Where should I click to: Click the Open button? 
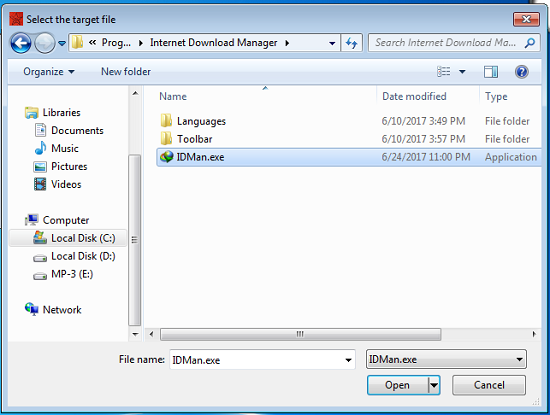tap(397, 385)
